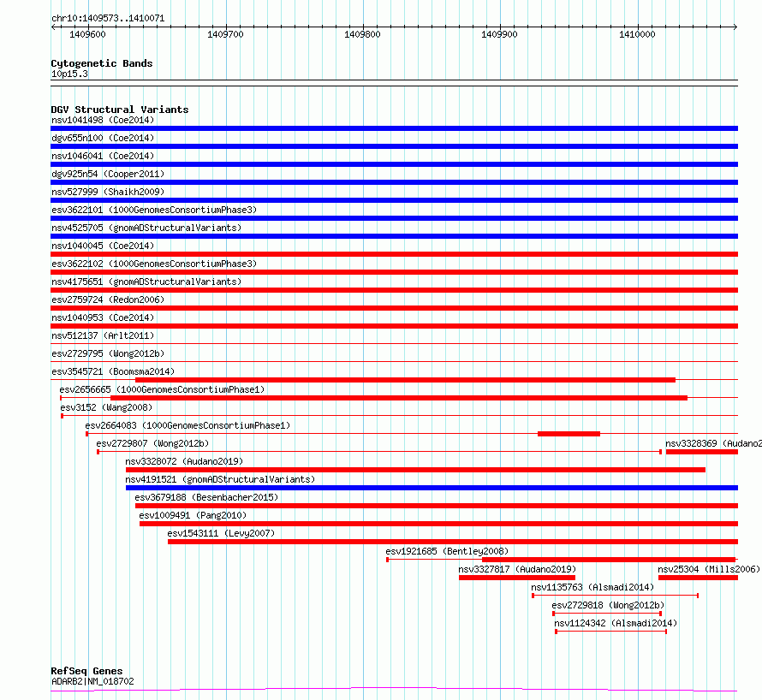Click nsv25304 (Mills2006) label

(709, 569)
